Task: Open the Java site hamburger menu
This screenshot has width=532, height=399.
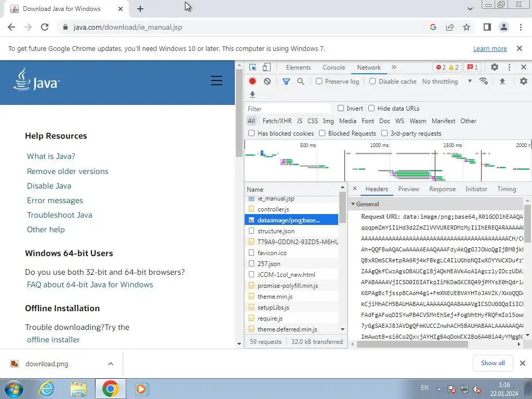Action: pyautogui.click(x=217, y=81)
